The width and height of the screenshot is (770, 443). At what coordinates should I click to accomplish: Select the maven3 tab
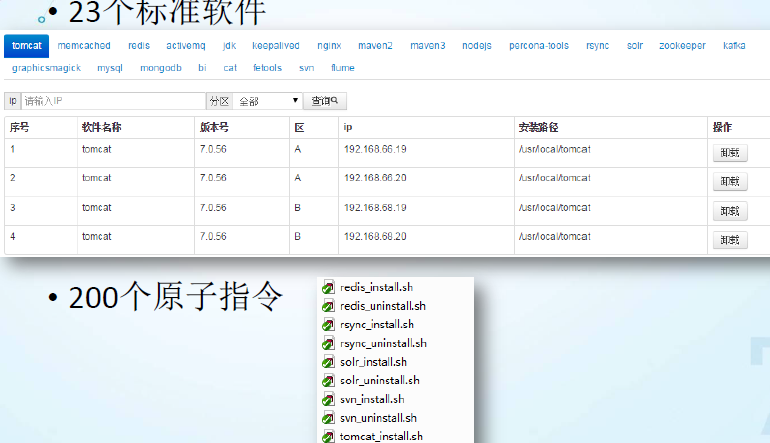pyautogui.click(x=427, y=46)
